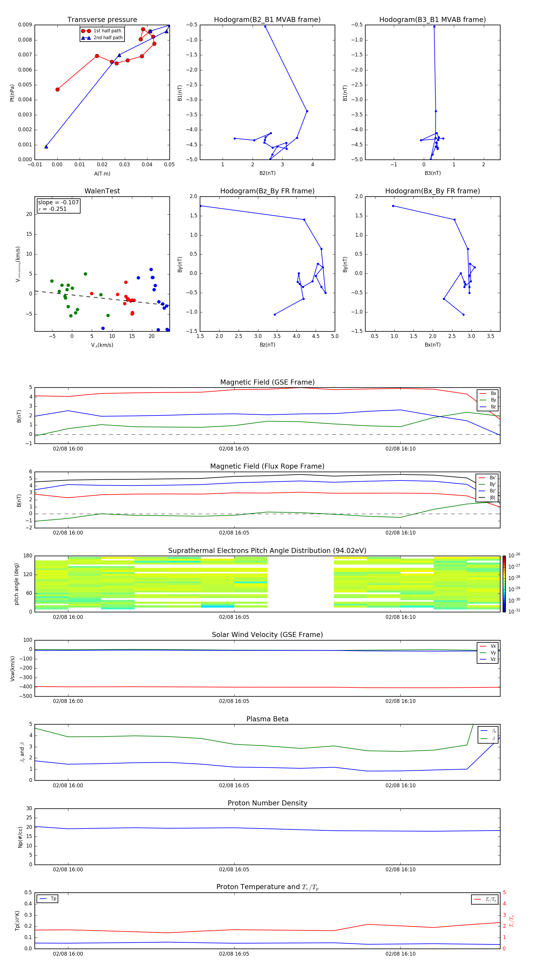Click the Bx legend entry in GSE panel
535x980 pixels.
pos(488,393)
